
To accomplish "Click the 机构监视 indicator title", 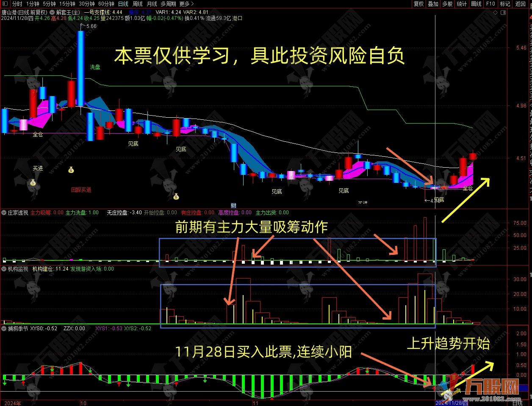I will pos(18,269).
